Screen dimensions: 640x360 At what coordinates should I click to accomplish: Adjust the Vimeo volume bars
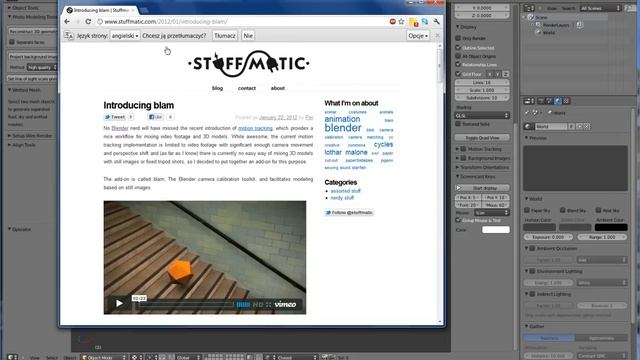pyautogui.click(x=243, y=304)
